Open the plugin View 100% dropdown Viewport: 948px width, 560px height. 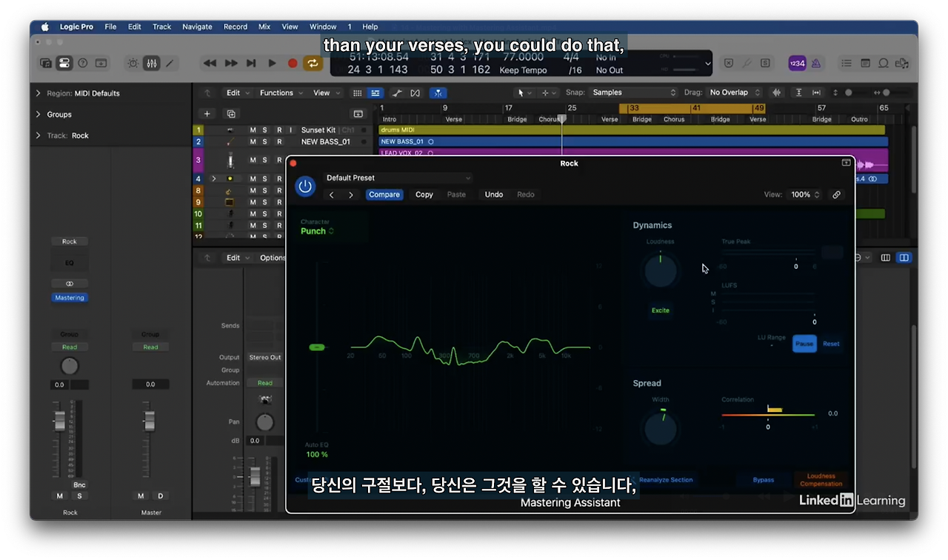[x=806, y=195]
